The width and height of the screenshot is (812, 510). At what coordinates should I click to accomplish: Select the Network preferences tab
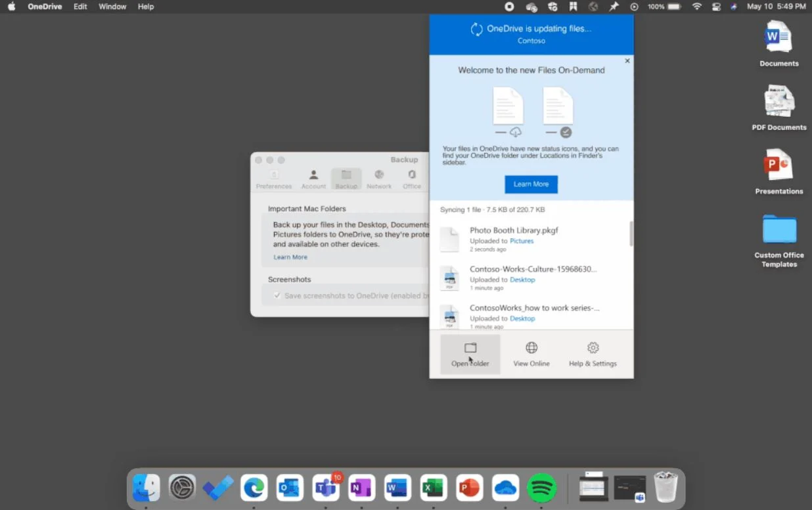[x=379, y=179]
